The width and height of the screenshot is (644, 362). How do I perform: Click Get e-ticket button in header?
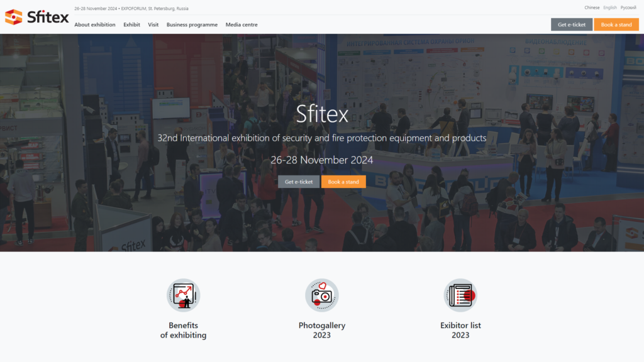coord(571,25)
